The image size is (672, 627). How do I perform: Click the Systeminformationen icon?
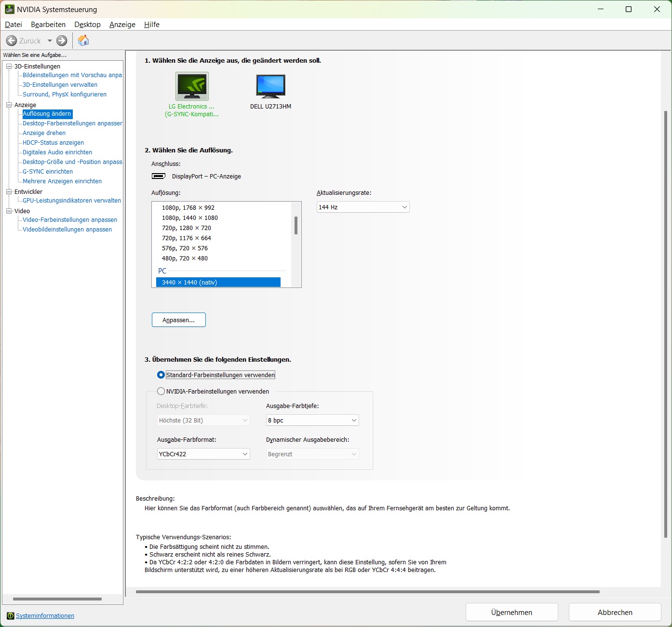click(11, 616)
